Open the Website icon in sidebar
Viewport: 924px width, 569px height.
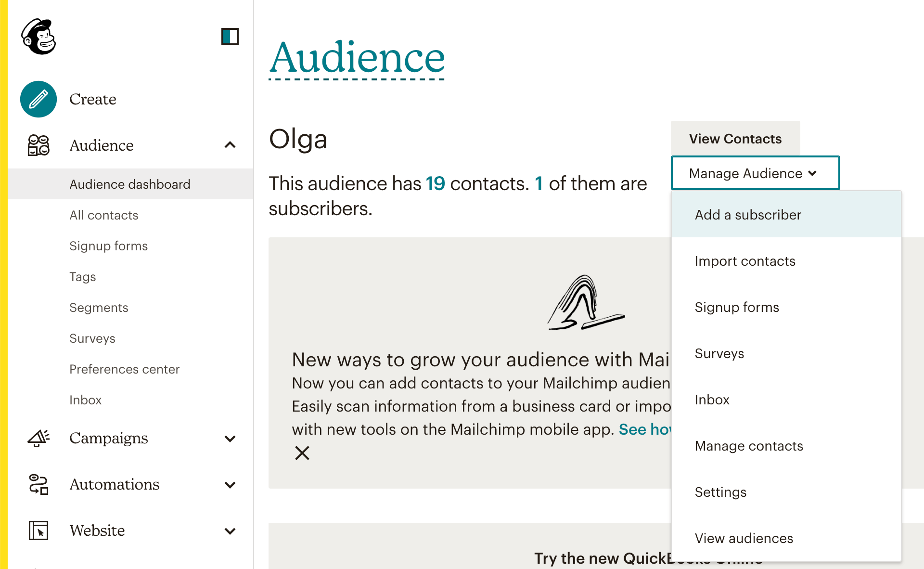(x=38, y=530)
